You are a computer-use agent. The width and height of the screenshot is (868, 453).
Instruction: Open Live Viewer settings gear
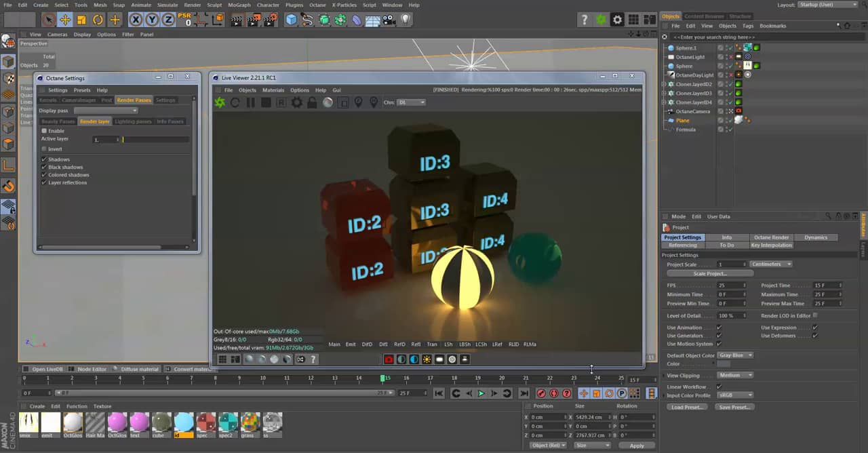[x=297, y=102]
